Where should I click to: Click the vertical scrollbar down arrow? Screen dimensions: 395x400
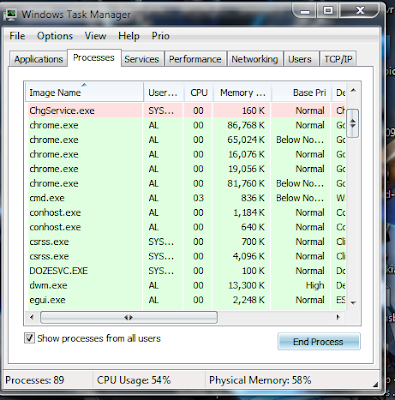353,303
